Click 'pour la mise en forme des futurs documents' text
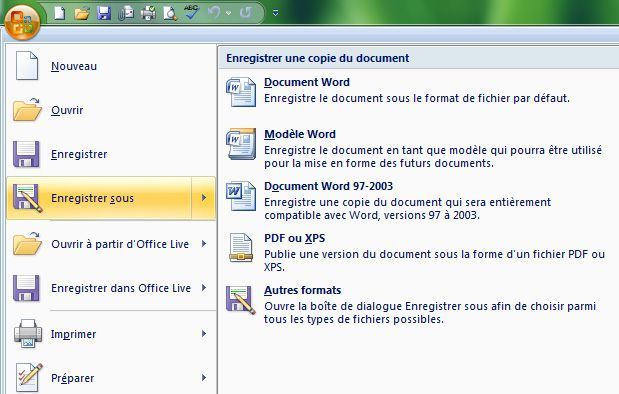Viewport: 619px width, 394px height. click(379, 163)
